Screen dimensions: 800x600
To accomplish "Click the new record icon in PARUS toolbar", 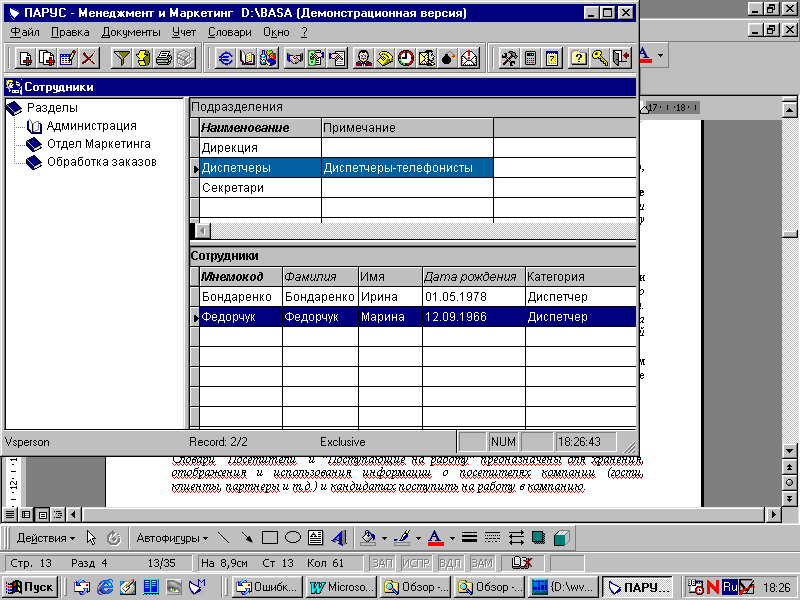I will pyautogui.click(x=25, y=58).
